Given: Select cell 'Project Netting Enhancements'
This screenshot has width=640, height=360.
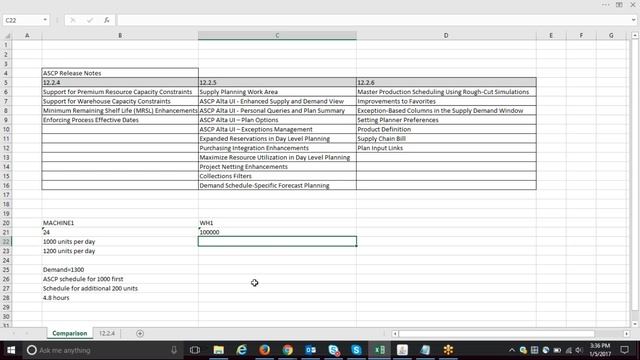Looking at the screenshot, I should point(277,167).
